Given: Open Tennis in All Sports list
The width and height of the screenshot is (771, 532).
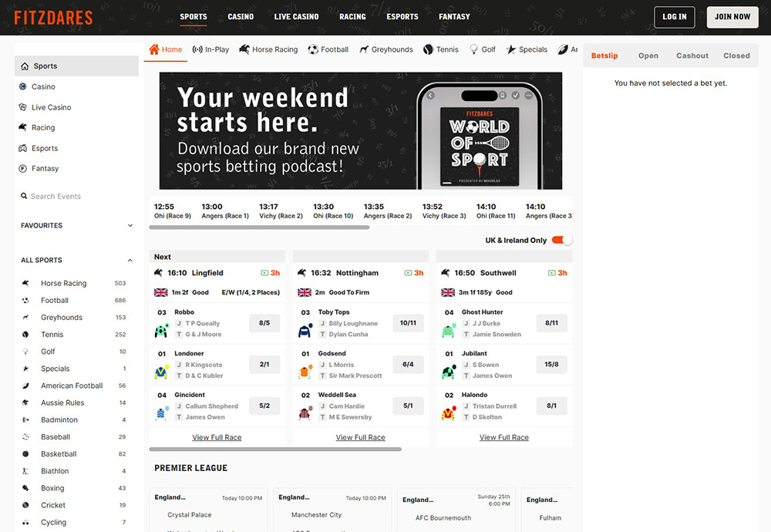Looking at the screenshot, I should coord(74,335).
